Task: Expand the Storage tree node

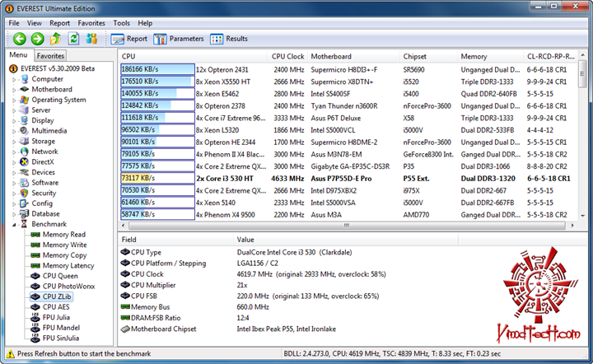Action: [14, 142]
